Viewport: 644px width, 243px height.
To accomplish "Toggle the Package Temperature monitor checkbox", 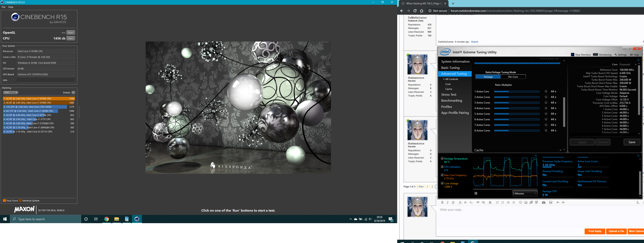I will pos(442,158).
